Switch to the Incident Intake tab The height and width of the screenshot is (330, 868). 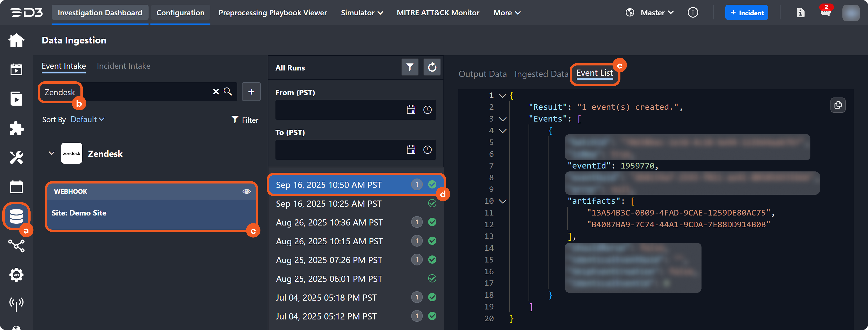pyautogui.click(x=123, y=66)
